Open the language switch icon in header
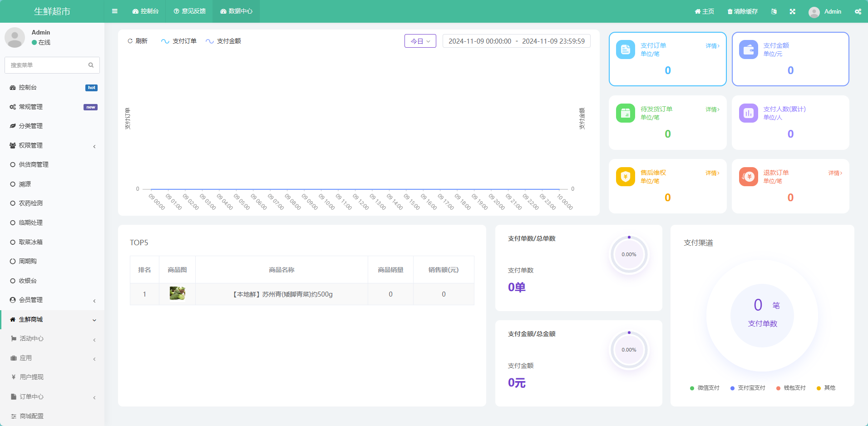 (774, 11)
